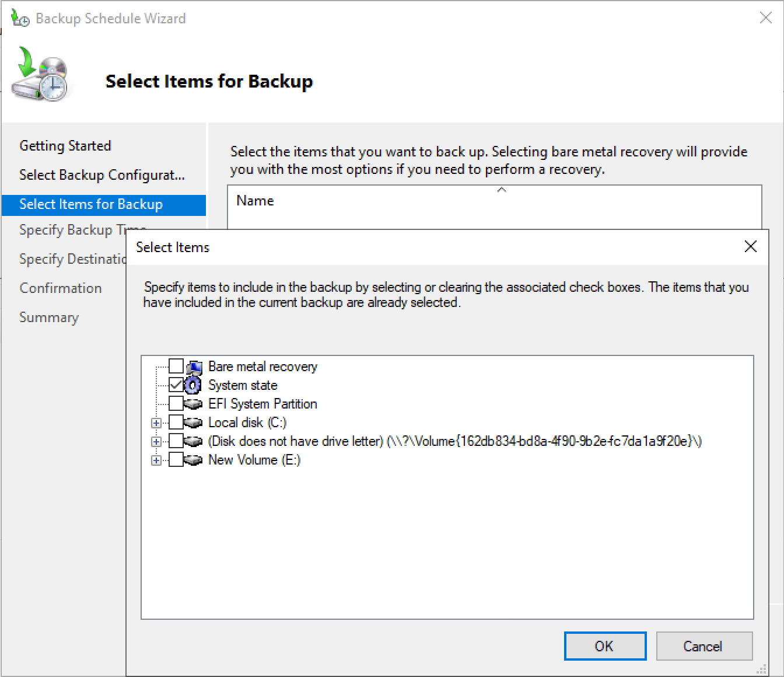Expand the New Volume (E:) tree node
Viewport: 784px width, 677px height.
156,460
